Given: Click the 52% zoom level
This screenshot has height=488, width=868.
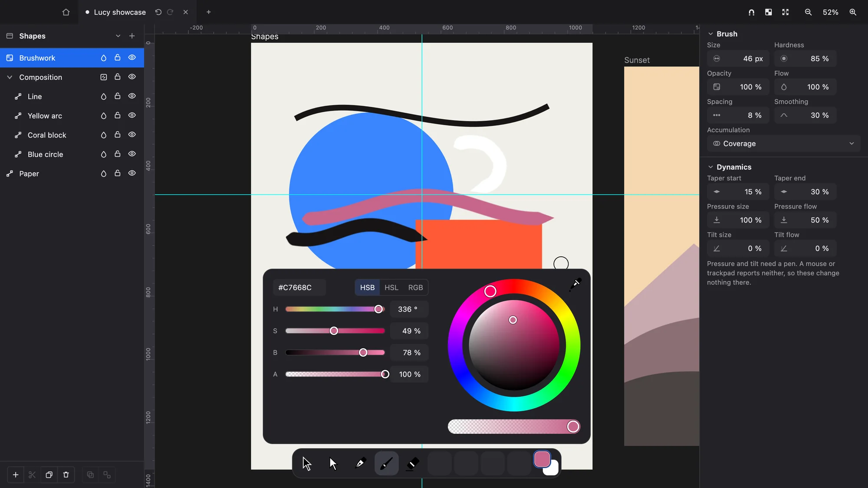Looking at the screenshot, I should (830, 12).
